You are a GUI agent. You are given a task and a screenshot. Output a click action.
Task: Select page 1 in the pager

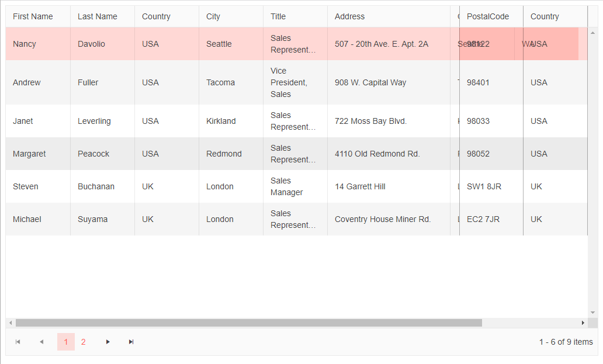click(x=65, y=342)
